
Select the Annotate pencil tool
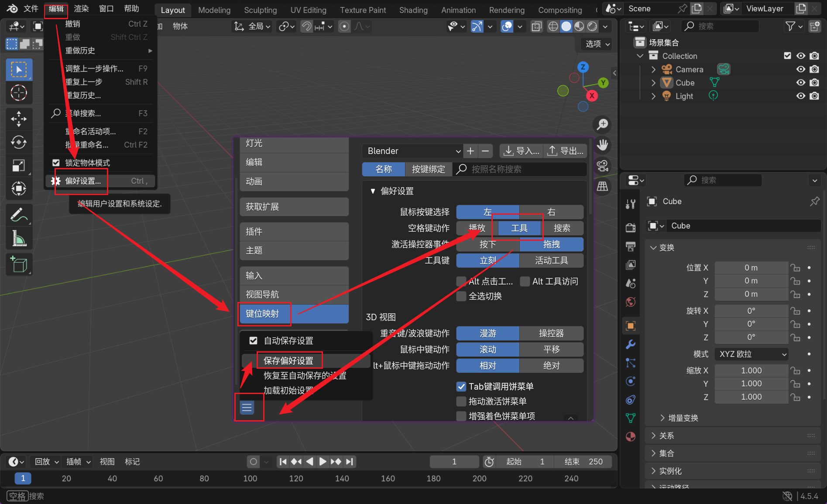pyautogui.click(x=19, y=215)
